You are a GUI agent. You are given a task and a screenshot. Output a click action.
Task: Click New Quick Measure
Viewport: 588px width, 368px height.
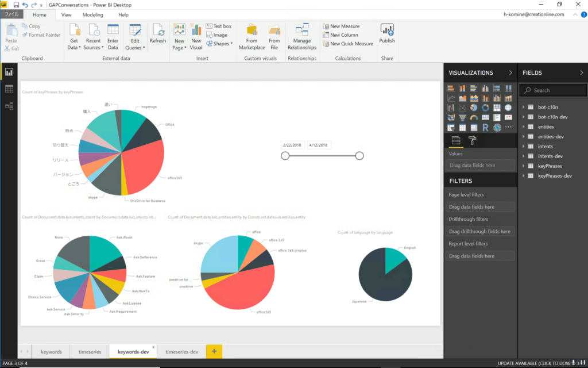pyautogui.click(x=348, y=44)
